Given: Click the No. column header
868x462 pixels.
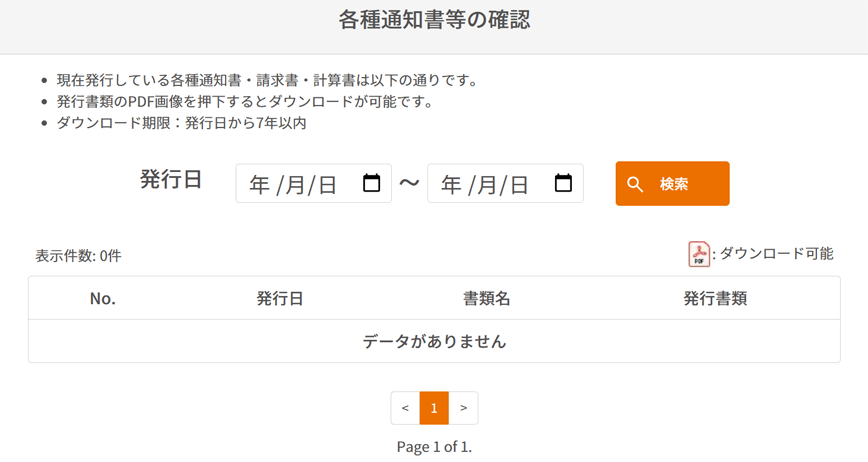Looking at the screenshot, I should tap(102, 298).
